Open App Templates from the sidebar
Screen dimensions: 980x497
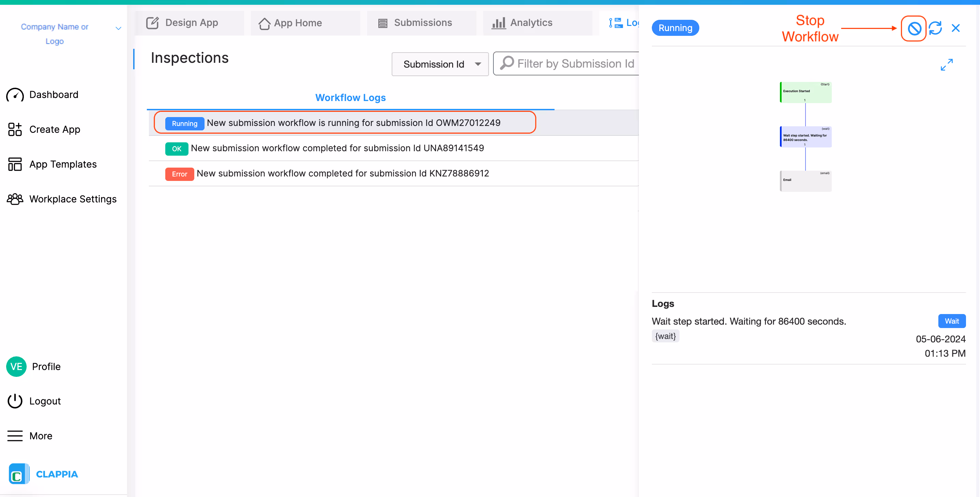63,164
